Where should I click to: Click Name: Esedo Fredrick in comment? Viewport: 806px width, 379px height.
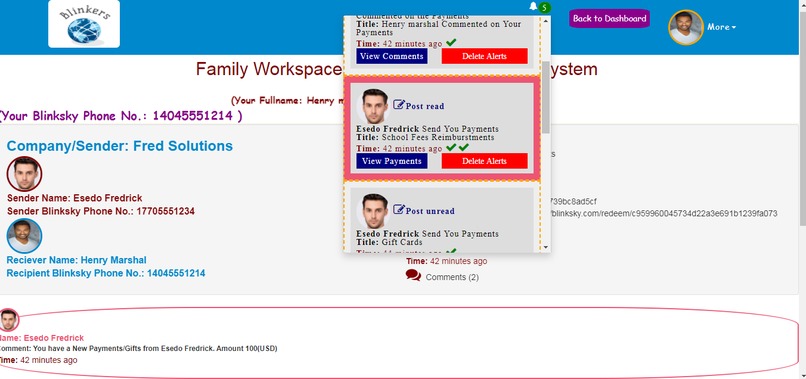42,338
